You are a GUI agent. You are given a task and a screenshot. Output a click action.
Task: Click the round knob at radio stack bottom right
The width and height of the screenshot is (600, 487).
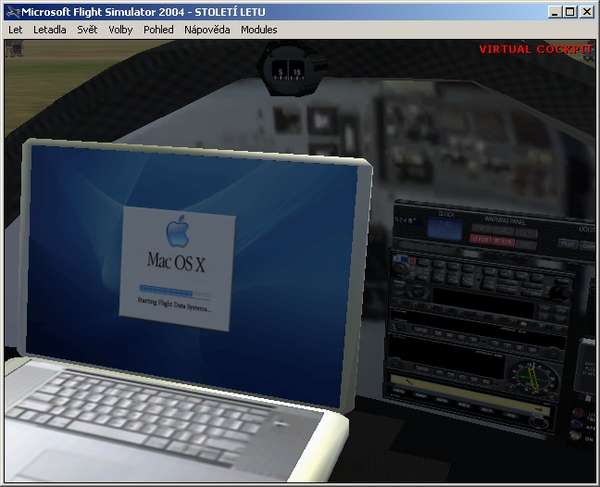(539, 422)
